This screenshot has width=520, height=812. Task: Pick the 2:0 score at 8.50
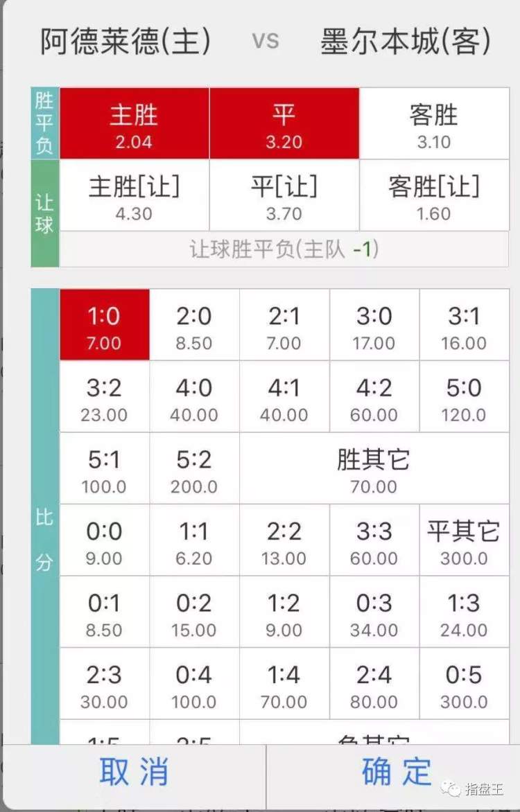point(194,325)
